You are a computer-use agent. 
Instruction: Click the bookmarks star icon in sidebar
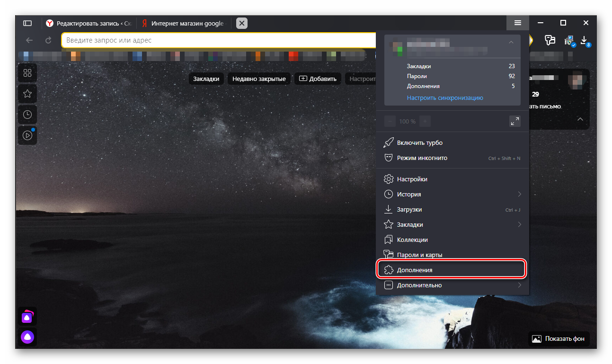(27, 94)
